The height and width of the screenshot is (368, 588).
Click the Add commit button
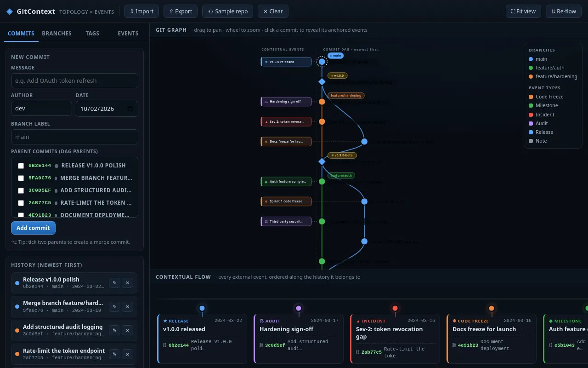point(33,228)
